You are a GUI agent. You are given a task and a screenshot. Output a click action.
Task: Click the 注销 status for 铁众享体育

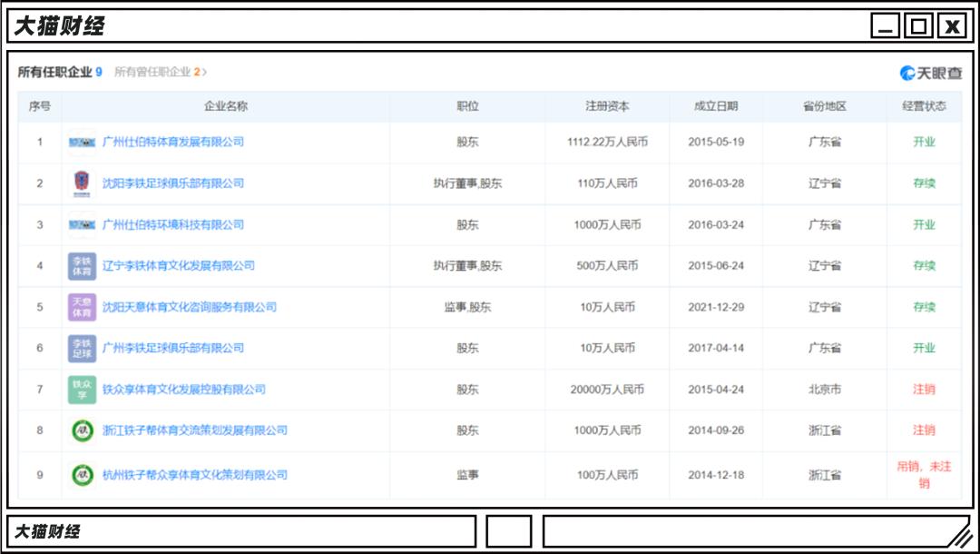coord(924,389)
